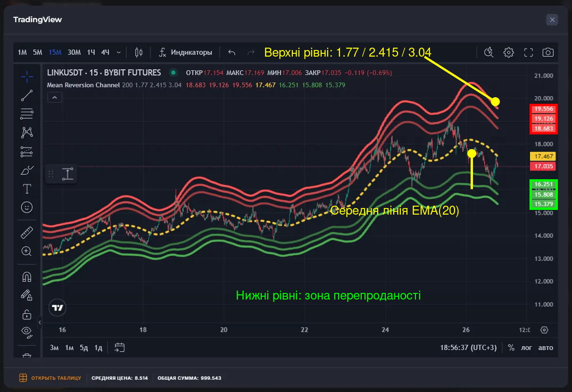Image resolution: width=572 pixels, height=392 pixels.
Task: Toggle percent scale mode
Action: click(511, 348)
